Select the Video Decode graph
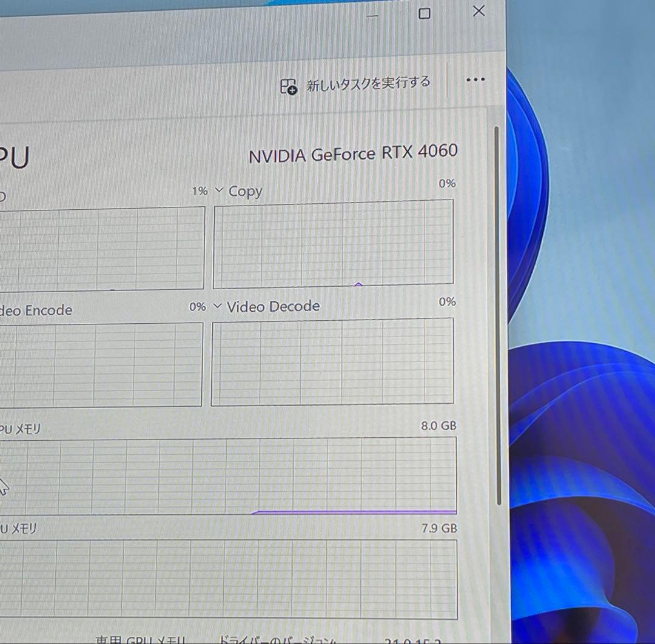This screenshot has height=644, width=655. click(332, 361)
